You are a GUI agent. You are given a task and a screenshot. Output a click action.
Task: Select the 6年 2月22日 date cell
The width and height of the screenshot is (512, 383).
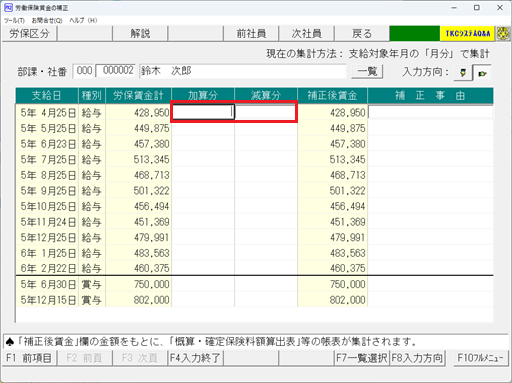pos(47,268)
